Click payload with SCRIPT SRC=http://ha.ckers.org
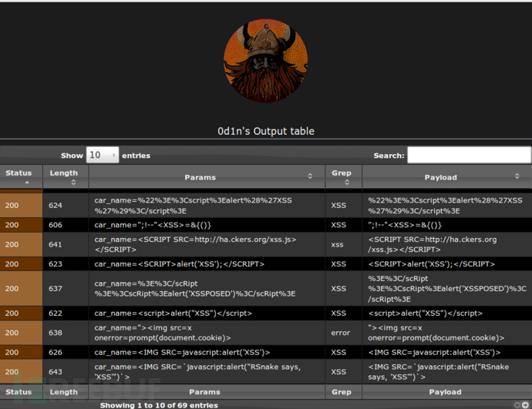Image resolution: width=532 pixels, height=409 pixels. click(433, 244)
